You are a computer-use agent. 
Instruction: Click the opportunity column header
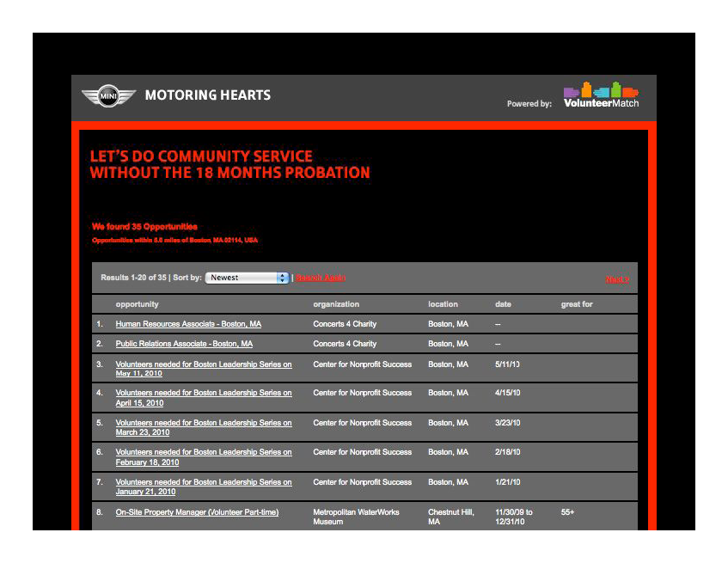pos(137,304)
